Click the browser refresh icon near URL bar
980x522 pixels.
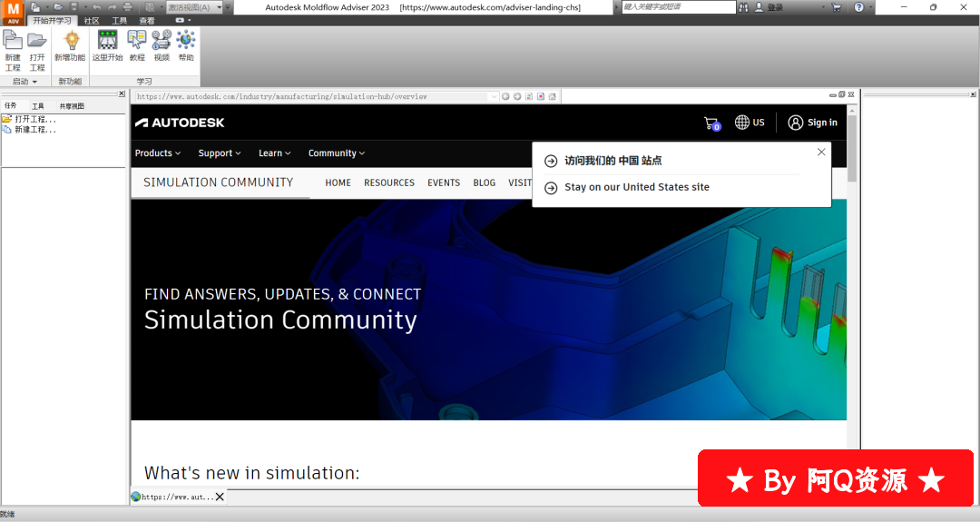coord(529,96)
